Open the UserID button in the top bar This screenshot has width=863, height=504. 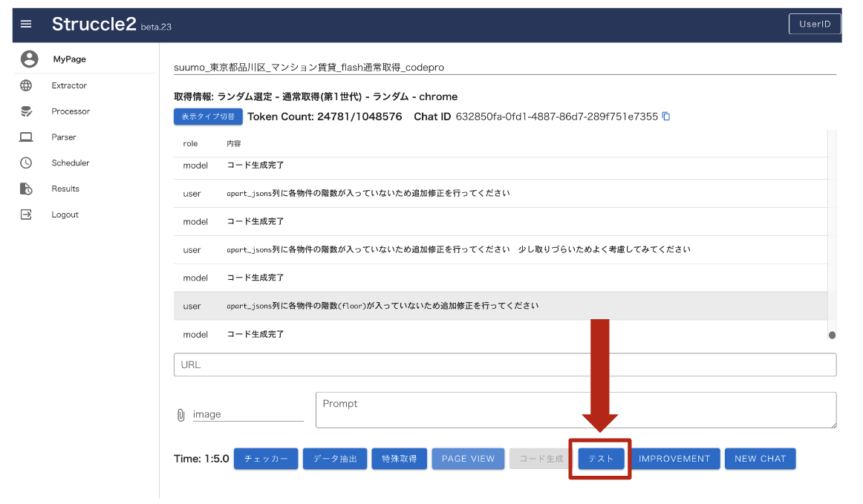click(815, 23)
